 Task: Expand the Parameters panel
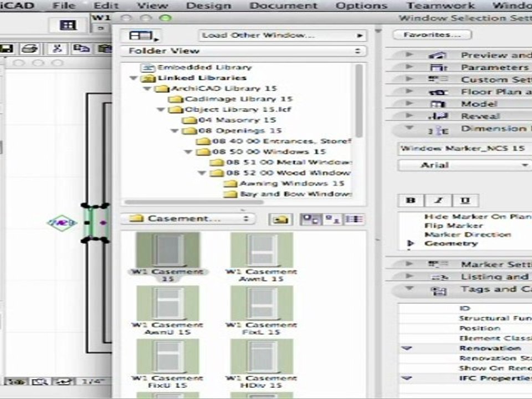pos(410,67)
